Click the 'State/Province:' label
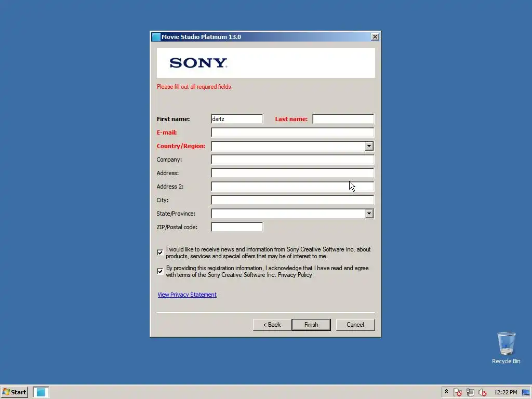Screen dimensions: 532x399 (176, 214)
